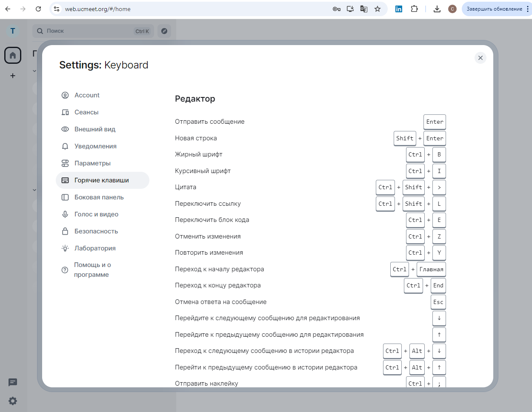Switch to the Account settings section

86,95
